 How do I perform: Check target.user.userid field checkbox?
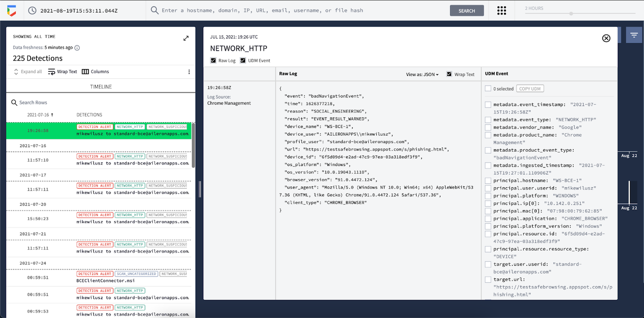tap(488, 264)
